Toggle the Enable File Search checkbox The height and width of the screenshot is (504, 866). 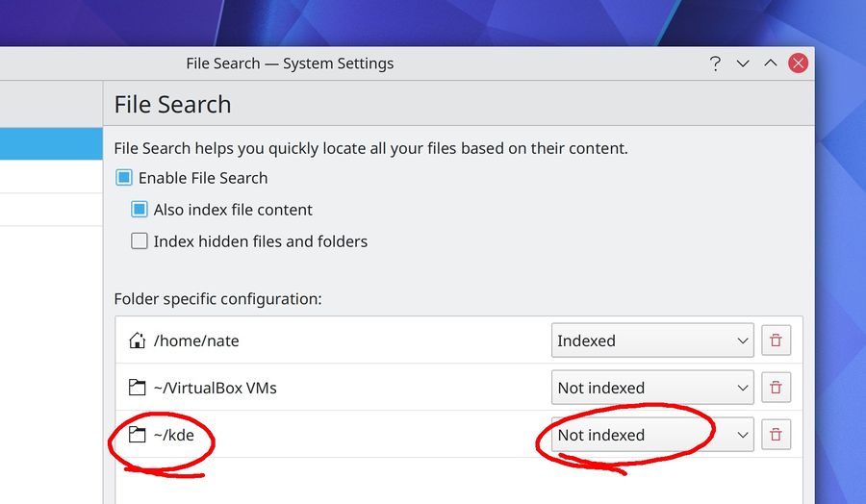pyautogui.click(x=124, y=178)
